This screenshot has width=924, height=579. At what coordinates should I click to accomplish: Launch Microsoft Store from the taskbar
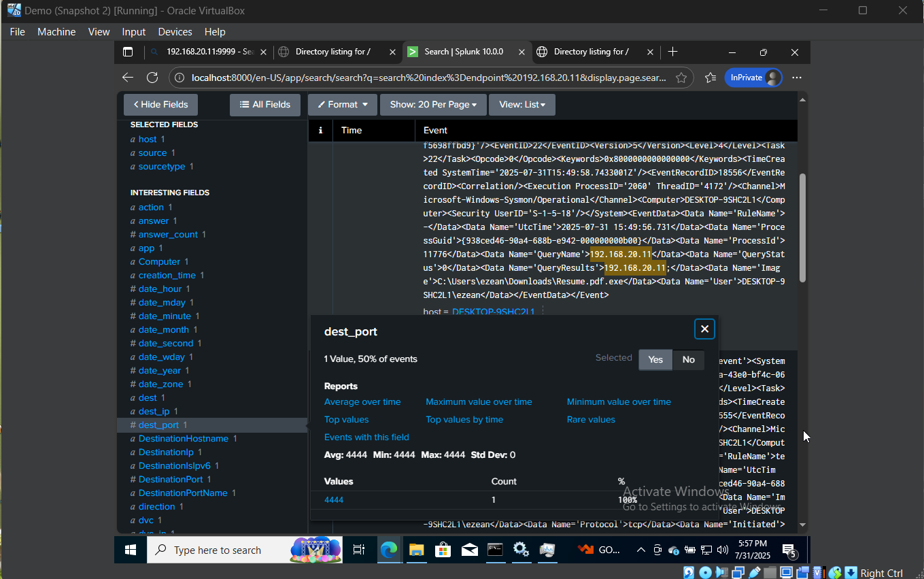(443, 550)
